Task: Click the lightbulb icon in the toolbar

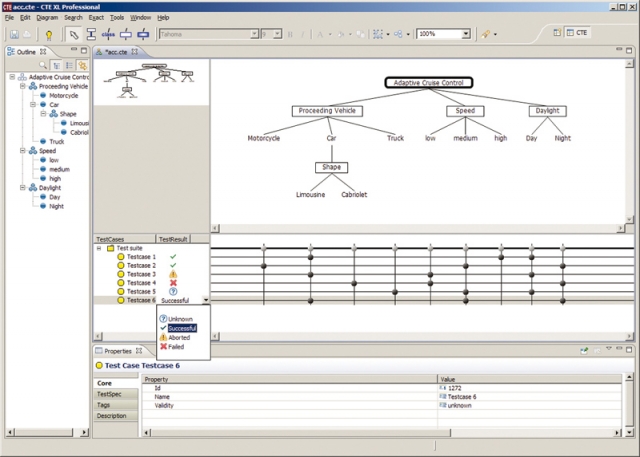Action: coord(48,34)
